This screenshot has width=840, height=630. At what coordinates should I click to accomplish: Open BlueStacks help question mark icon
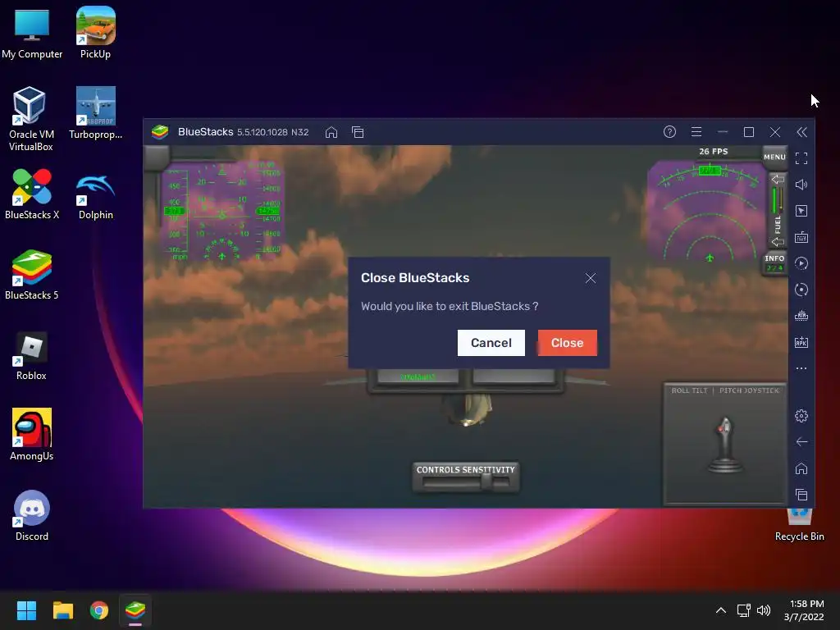(669, 132)
